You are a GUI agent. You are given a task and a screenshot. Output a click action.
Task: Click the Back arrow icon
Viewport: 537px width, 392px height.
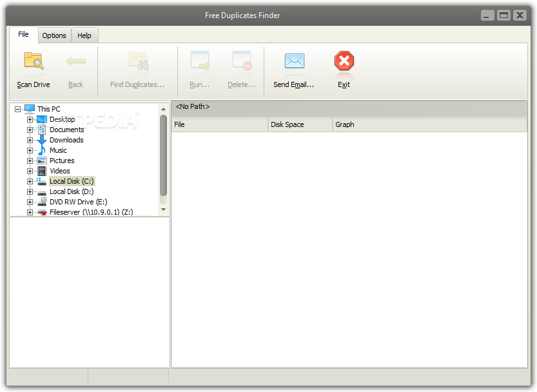[x=75, y=61]
